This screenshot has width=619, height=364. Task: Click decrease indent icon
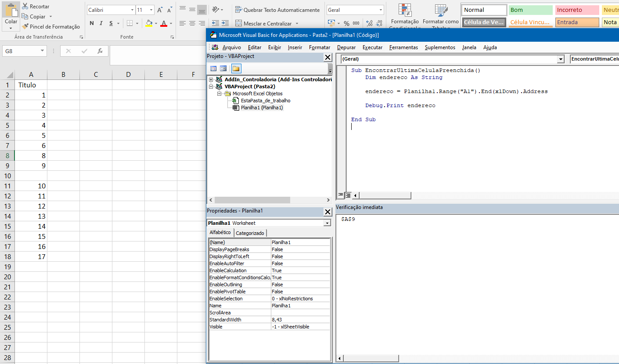point(216,23)
